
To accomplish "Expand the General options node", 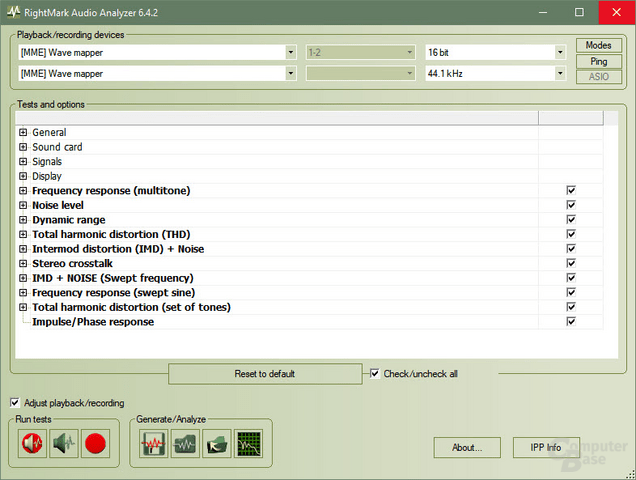I will [23, 132].
